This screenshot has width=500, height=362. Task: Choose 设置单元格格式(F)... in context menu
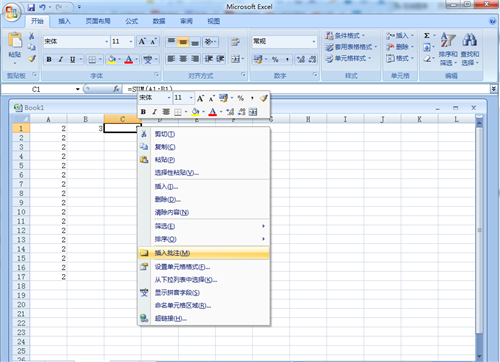(203, 267)
